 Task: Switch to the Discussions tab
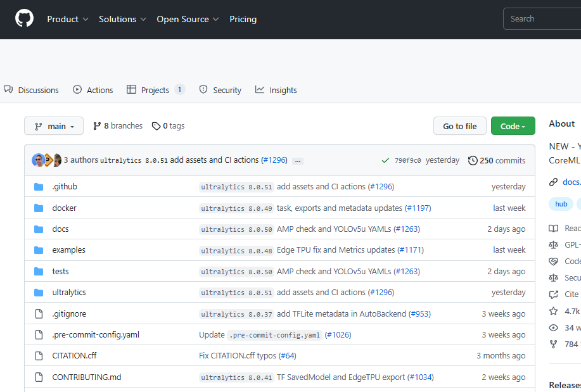(x=31, y=90)
